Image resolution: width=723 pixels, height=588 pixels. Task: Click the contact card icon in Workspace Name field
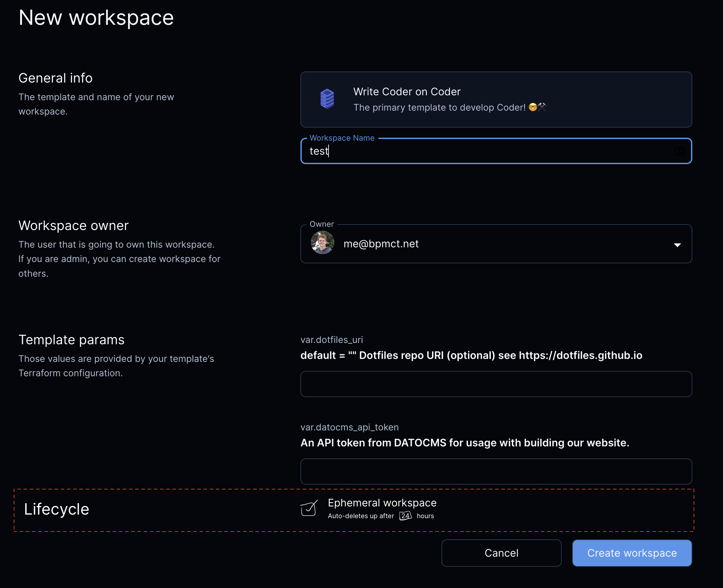[679, 151]
